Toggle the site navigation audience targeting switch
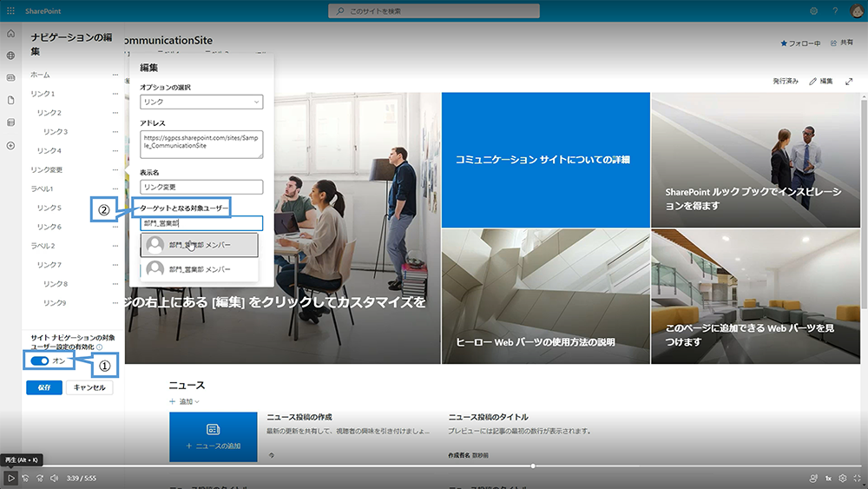Screen dimensions: 868x489 [x=39, y=361]
